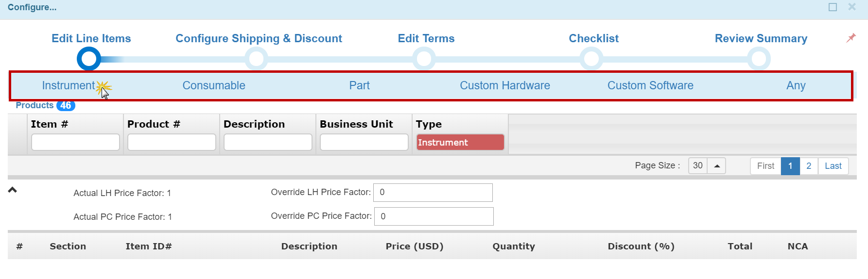Show the Custom Software product tab
868x279 pixels.
click(650, 85)
